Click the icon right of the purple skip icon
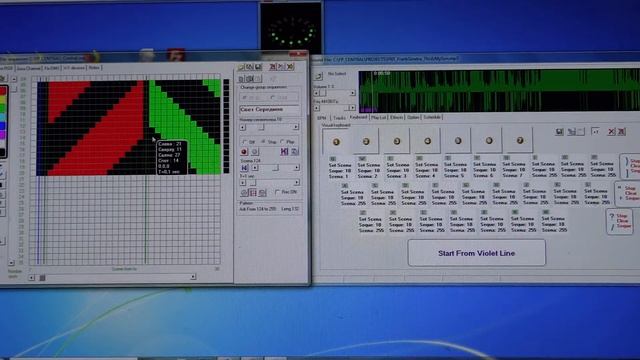640x360 pixels. click(x=294, y=151)
